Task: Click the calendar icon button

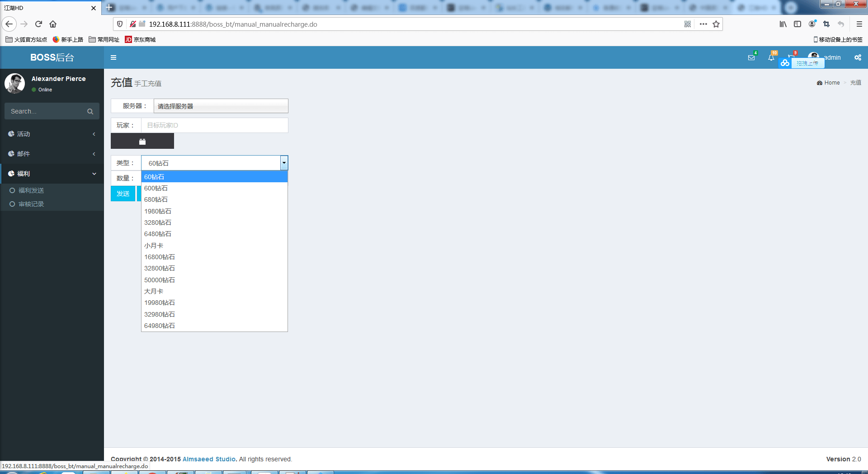Action: [x=142, y=141]
